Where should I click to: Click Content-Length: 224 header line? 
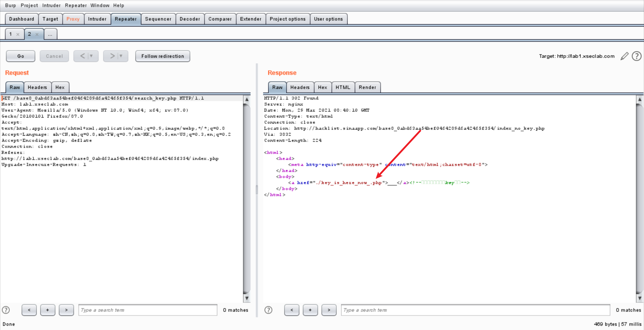click(x=293, y=140)
